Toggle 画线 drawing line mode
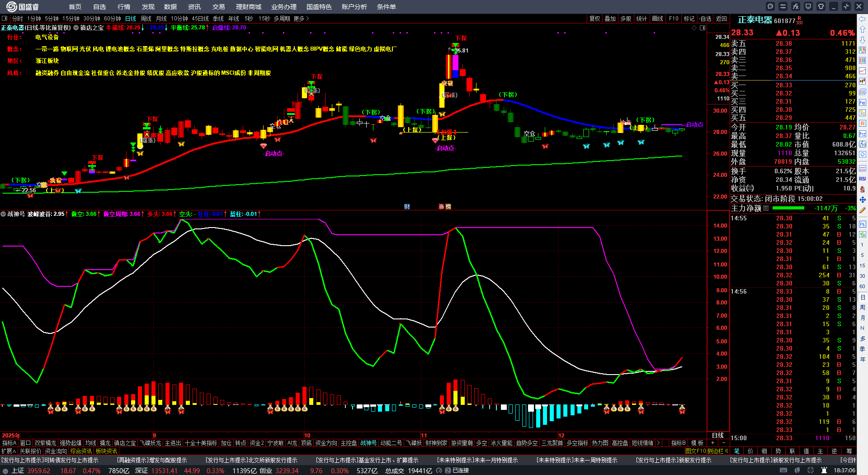This screenshot has height=475, width=868. [x=657, y=19]
